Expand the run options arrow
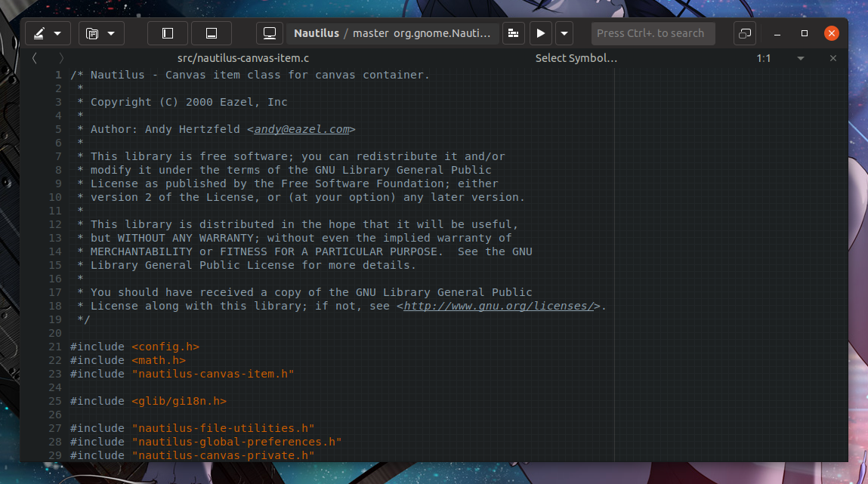 pyautogui.click(x=564, y=34)
